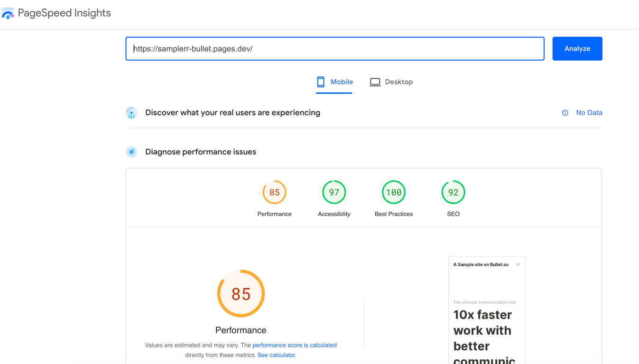The height and width of the screenshot is (364, 639).
Task: Open the PageSpeed Insights home title
Action: 64,13
